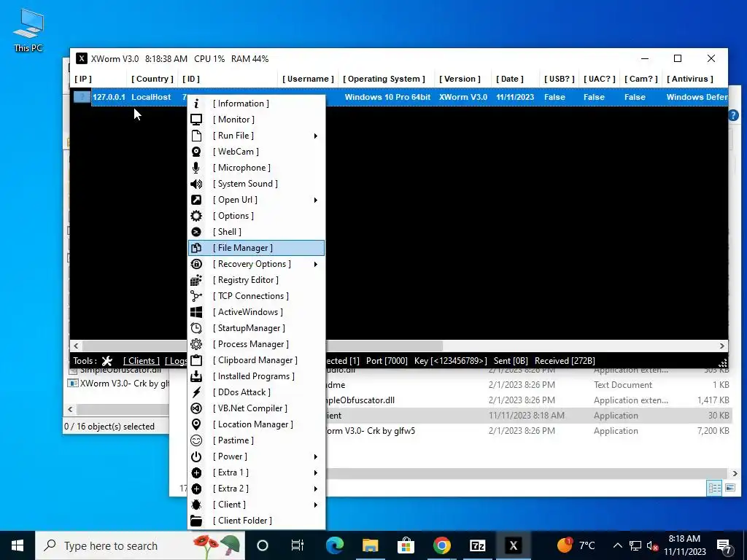The width and height of the screenshot is (747, 560).
Task: Click the left arrow of client list scrollbar
Action: tap(76, 346)
